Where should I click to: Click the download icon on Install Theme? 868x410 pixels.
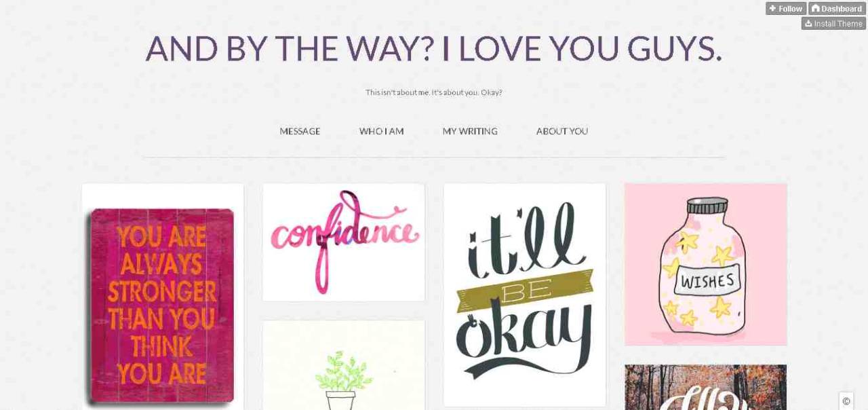(808, 23)
